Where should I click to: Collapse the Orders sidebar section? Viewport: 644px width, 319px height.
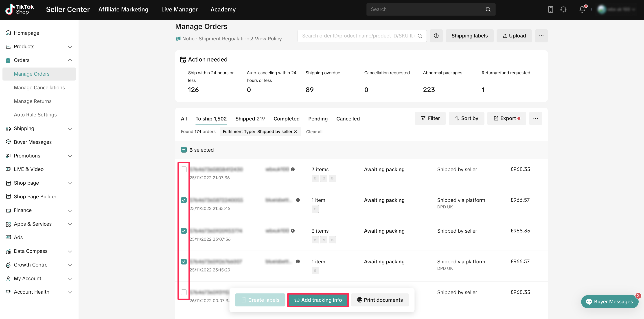coord(70,60)
